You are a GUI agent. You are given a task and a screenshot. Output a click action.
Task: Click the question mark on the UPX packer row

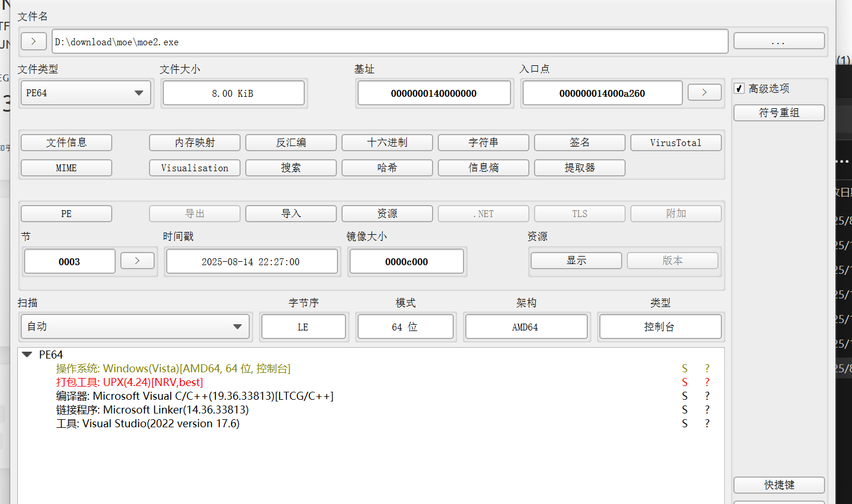707,382
